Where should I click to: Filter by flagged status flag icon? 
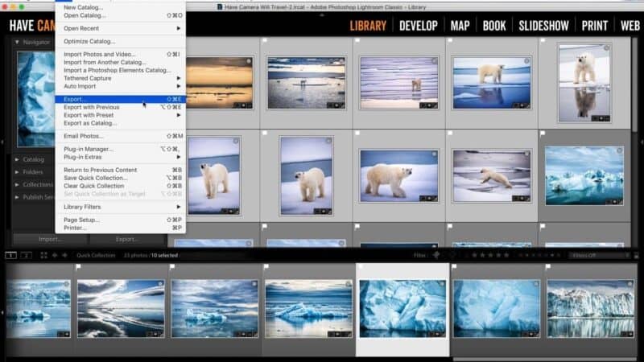coord(436,255)
